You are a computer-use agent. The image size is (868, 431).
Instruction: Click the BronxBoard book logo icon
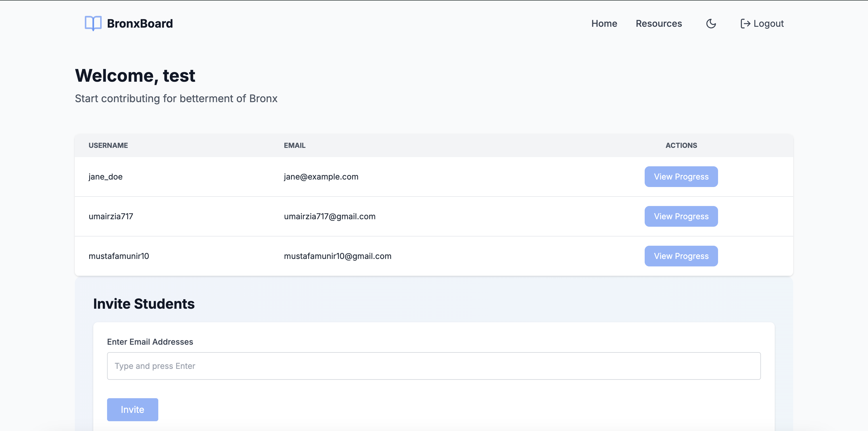[x=93, y=23]
